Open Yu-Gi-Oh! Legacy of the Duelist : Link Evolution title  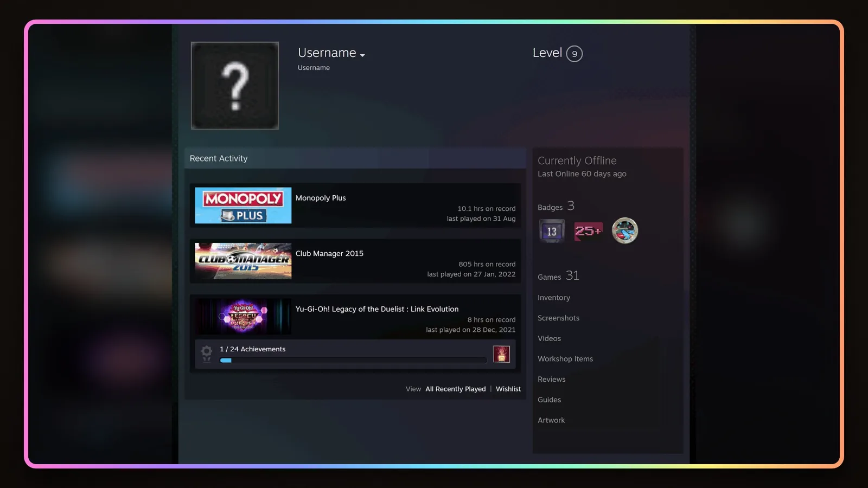coord(377,309)
